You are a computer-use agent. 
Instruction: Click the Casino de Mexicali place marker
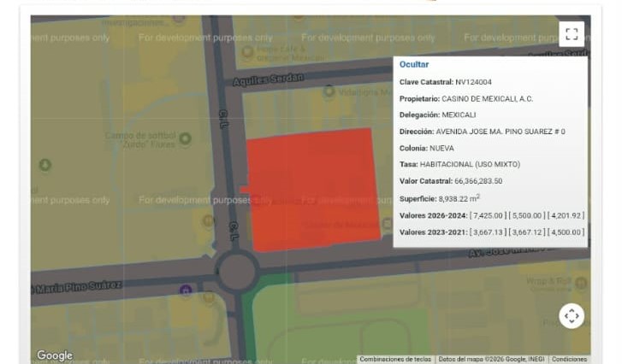point(388,223)
